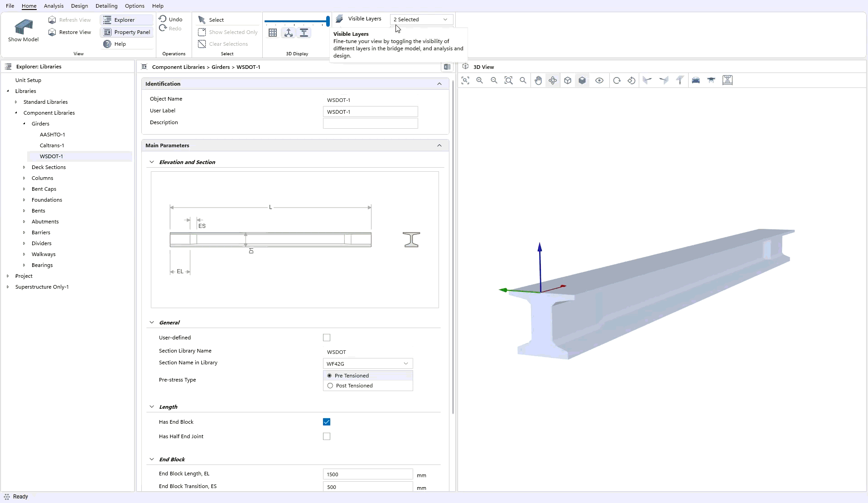Select the Post Tensioned radio option
Screen dimensions: 868x503
point(330,386)
